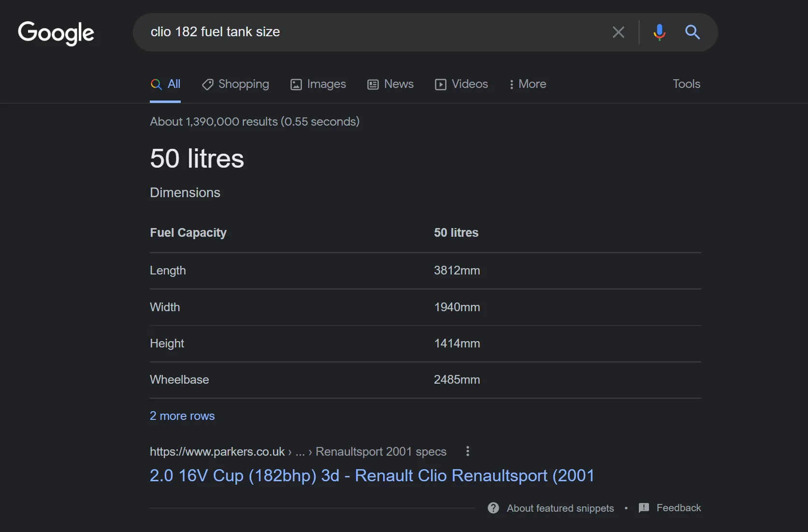The image size is (808, 532).
Task: Open three-dot options beside parkers.co.uk result
Action: point(467,451)
